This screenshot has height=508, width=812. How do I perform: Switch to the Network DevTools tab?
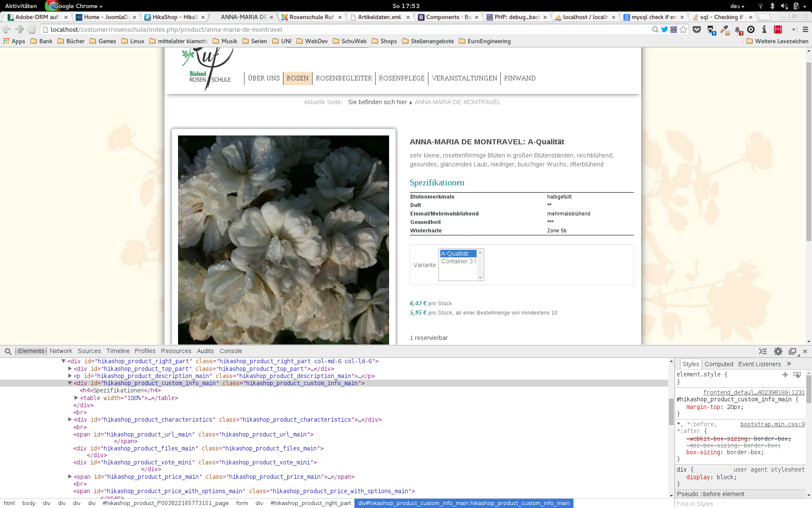coord(61,351)
